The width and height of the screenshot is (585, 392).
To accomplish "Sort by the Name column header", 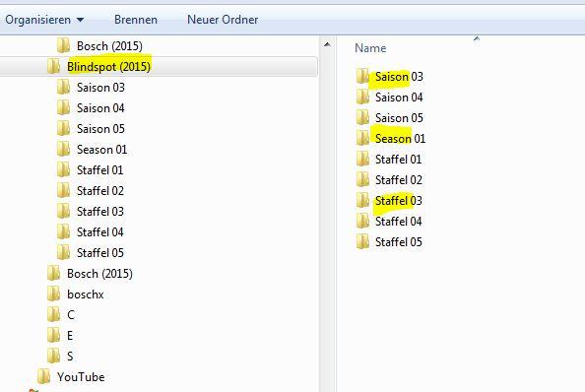I will 370,48.
